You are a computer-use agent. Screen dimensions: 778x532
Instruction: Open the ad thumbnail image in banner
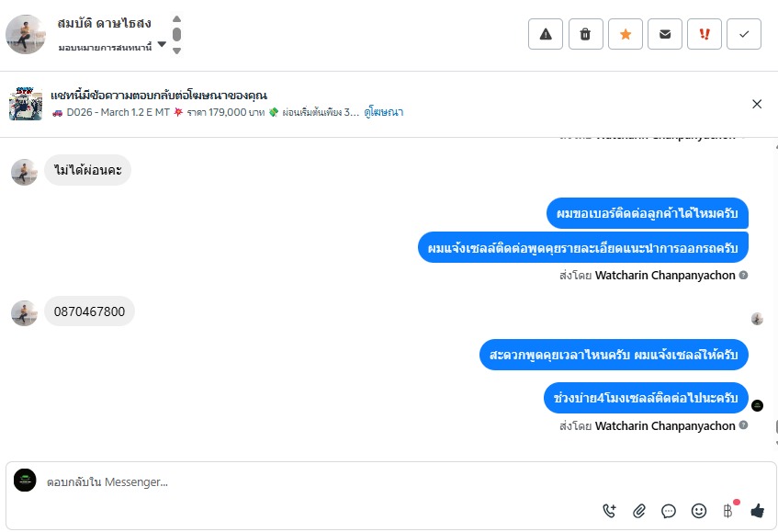tap(26, 104)
